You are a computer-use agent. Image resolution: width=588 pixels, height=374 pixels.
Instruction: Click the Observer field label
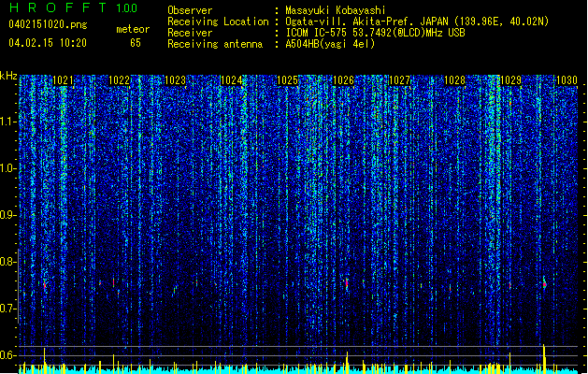pyautogui.click(x=190, y=10)
